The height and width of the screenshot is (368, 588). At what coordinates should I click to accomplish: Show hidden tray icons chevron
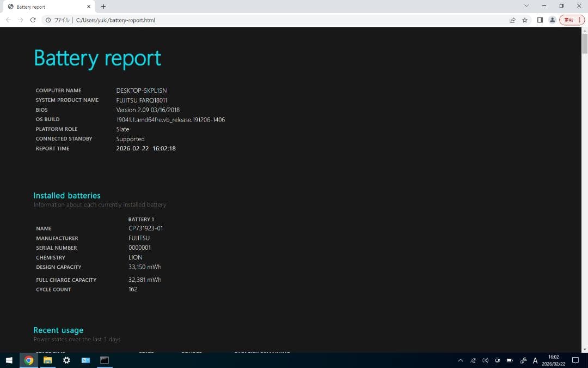461,360
